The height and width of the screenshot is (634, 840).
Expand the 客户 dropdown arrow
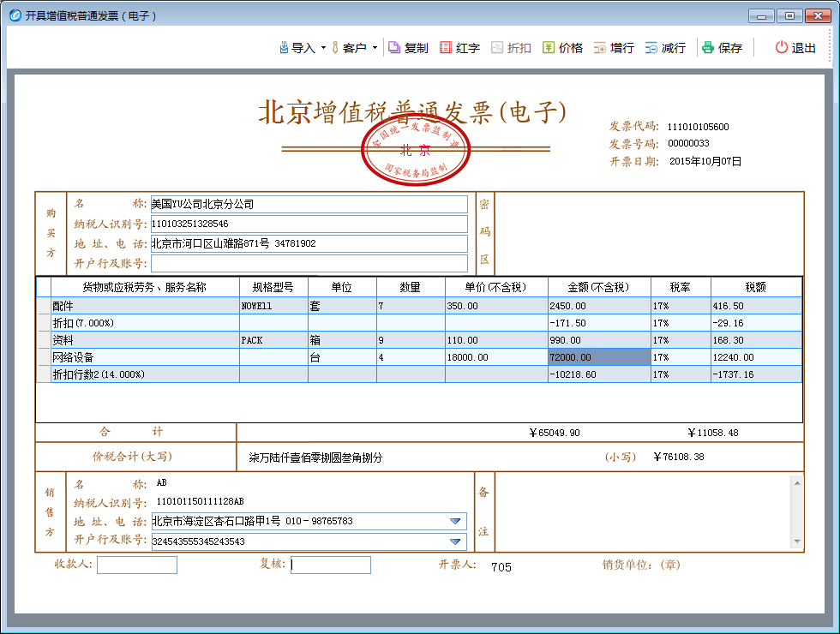(375, 48)
